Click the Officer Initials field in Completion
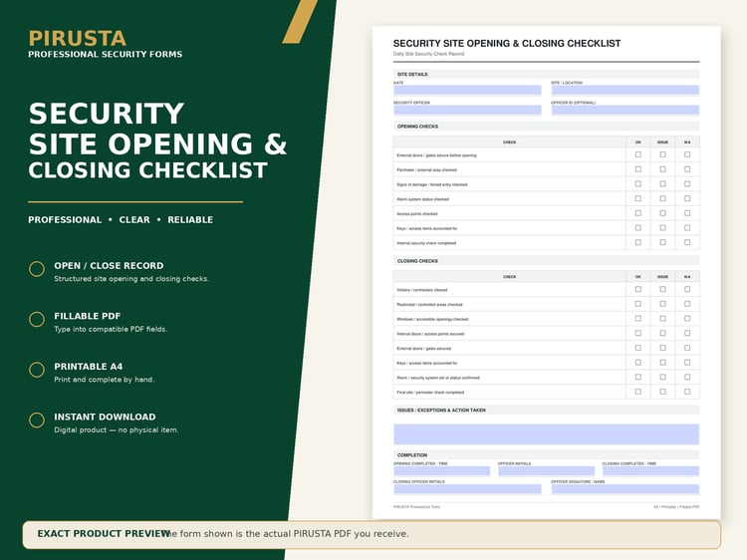The width and height of the screenshot is (747, 560). 547,471
